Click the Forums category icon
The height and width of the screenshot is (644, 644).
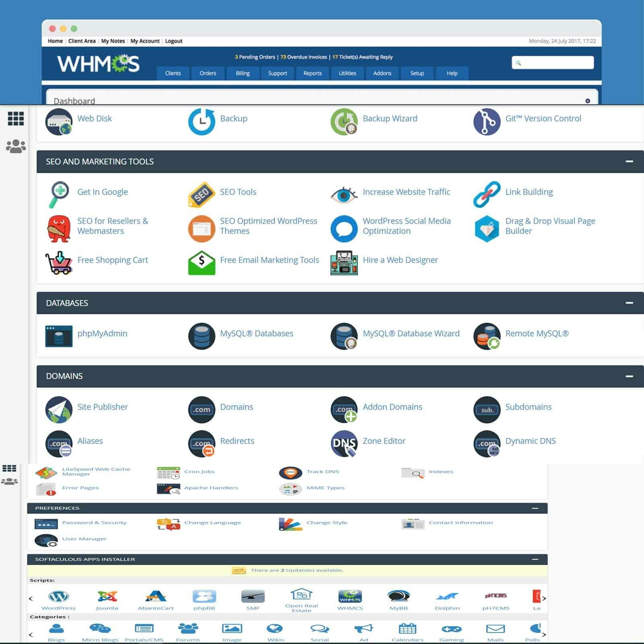coord(188,628)
